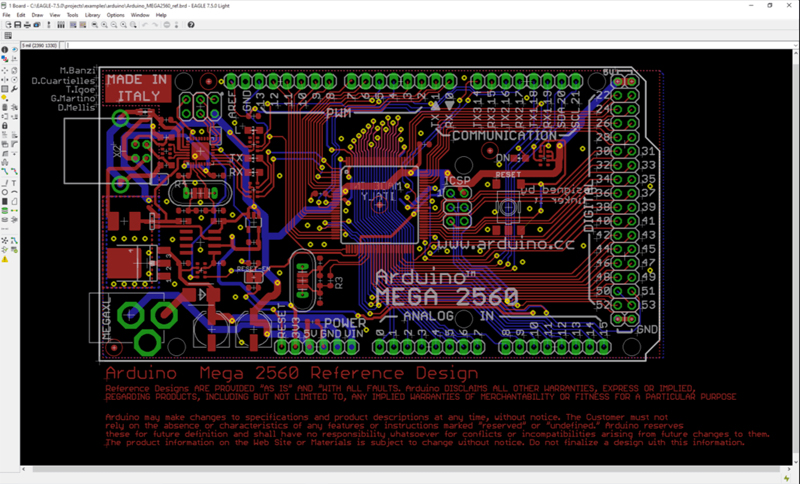This screenshot has width=800, height=484.
Task: Select the Group tool
Action: [5, 89]
